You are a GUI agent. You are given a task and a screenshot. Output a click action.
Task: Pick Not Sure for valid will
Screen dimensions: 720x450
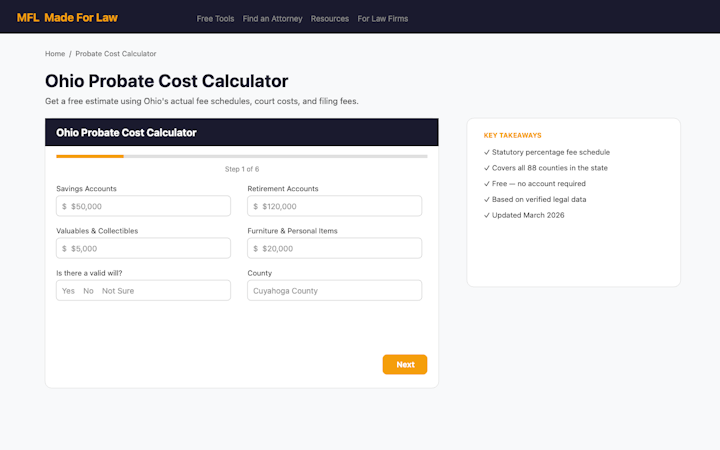(118, 291)
